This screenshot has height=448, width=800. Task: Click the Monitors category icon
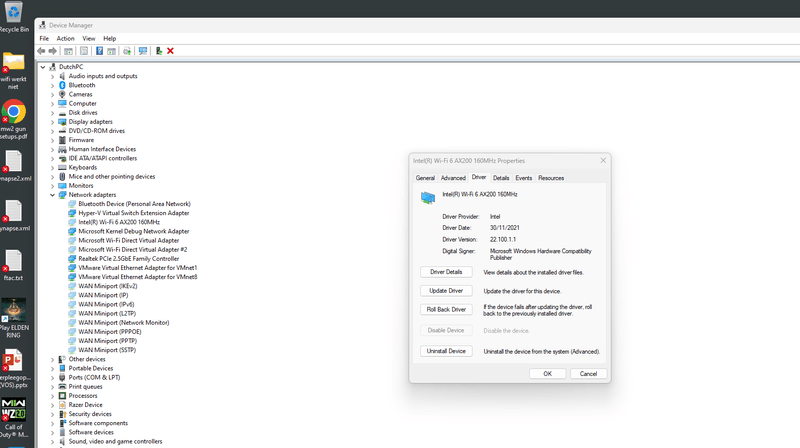tap(62, 186)
